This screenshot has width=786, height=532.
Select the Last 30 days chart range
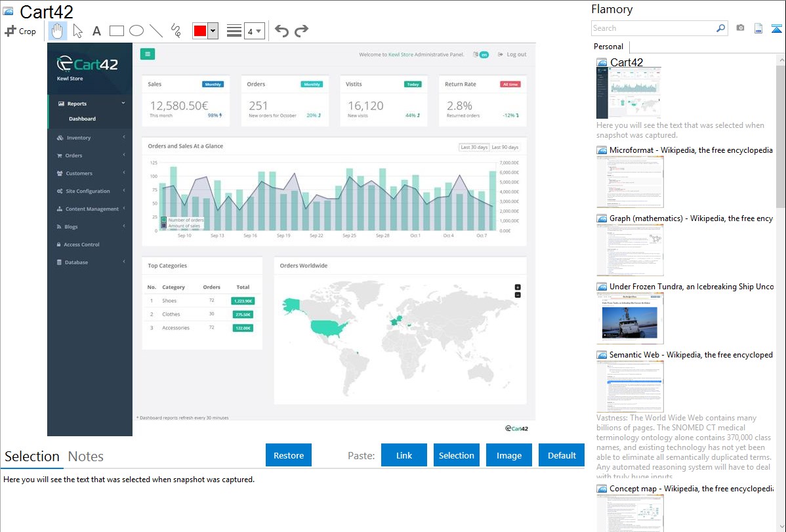pyautogui.click(x=474, y=148)
